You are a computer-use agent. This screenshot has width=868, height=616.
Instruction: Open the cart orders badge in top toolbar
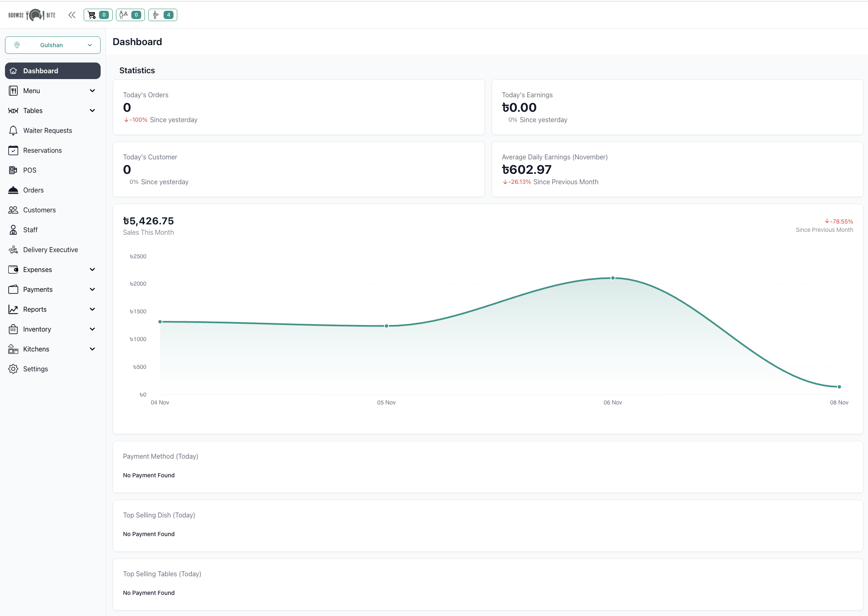point(98,14)
